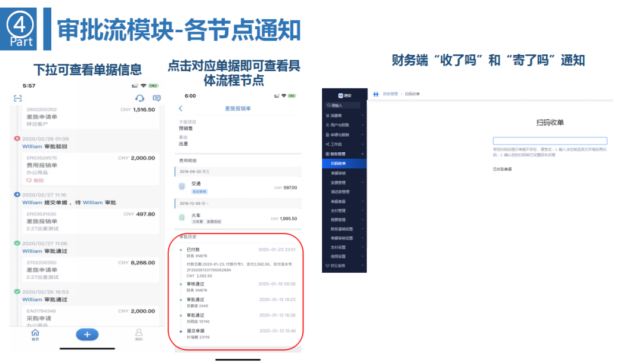Screen dimensions: 644x363
Task: Select 单据审核 in the finance sidebar
Action: pyautogui.click(x=338, y=173)
